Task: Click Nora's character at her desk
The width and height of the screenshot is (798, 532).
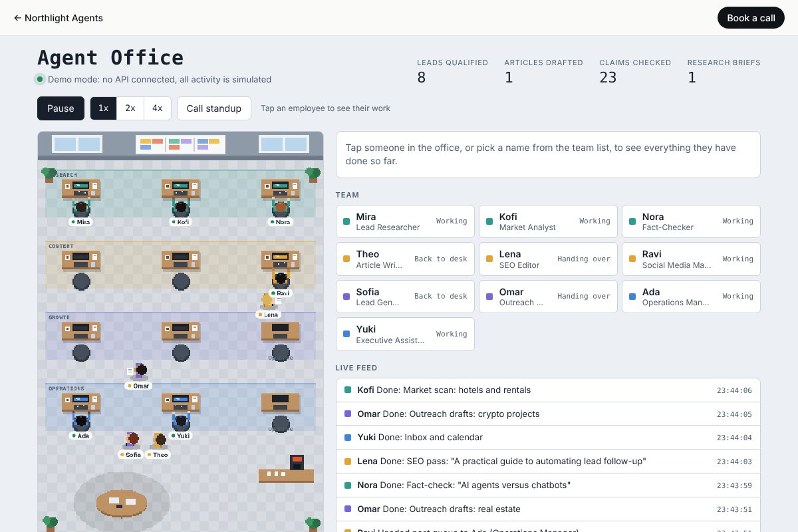Action: pos(281,207)
